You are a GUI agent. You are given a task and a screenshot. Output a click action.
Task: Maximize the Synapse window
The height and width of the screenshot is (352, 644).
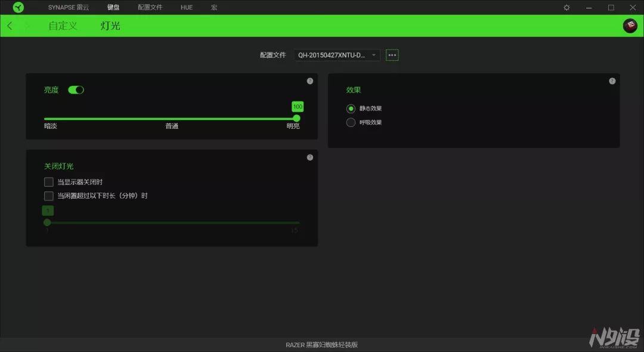611,7
